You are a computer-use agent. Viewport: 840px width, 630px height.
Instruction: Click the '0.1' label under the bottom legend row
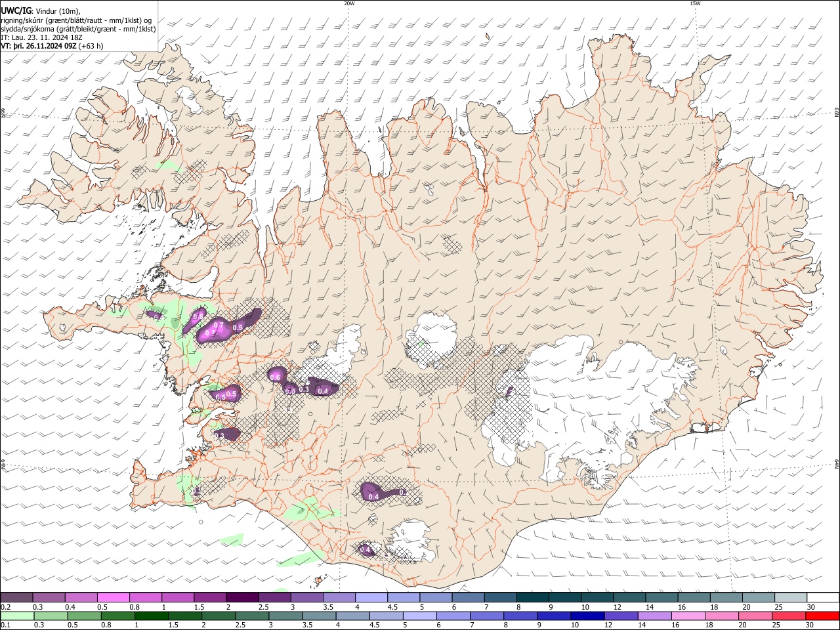5,625
